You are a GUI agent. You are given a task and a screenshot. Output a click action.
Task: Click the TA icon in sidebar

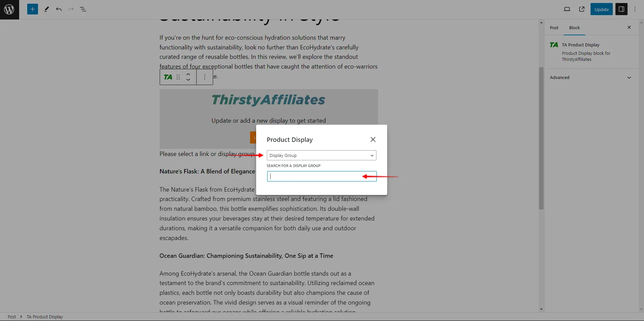[554, 45]
